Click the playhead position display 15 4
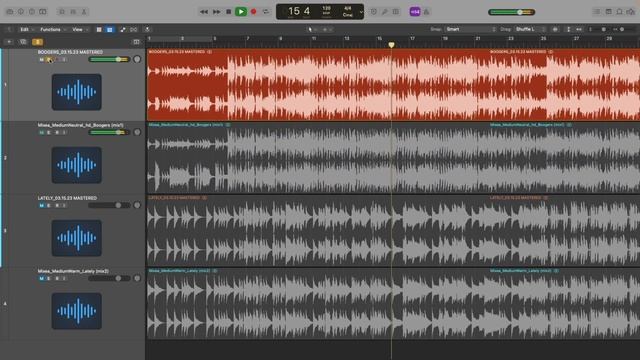640x360 pixels. coord(299,11)
